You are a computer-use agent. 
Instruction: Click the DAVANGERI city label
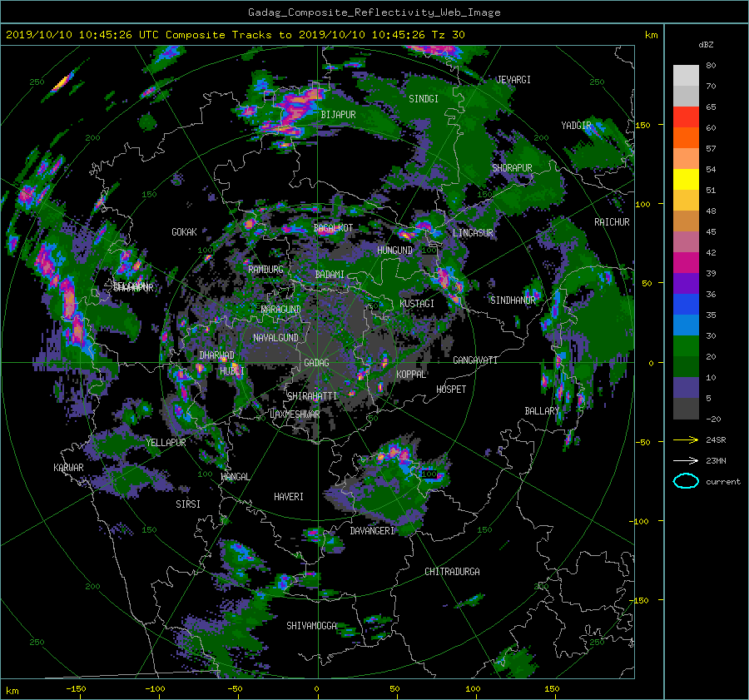point(372,531)
